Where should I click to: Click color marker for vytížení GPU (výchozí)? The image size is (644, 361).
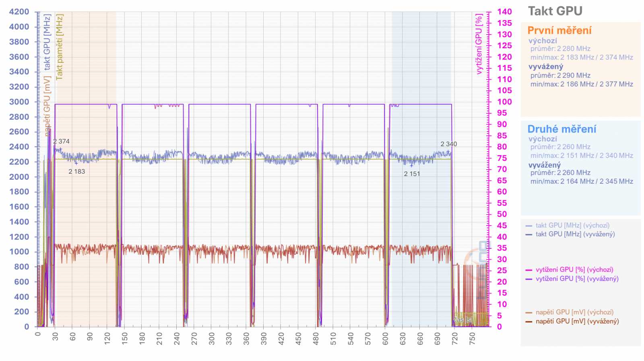coord(529,270)
